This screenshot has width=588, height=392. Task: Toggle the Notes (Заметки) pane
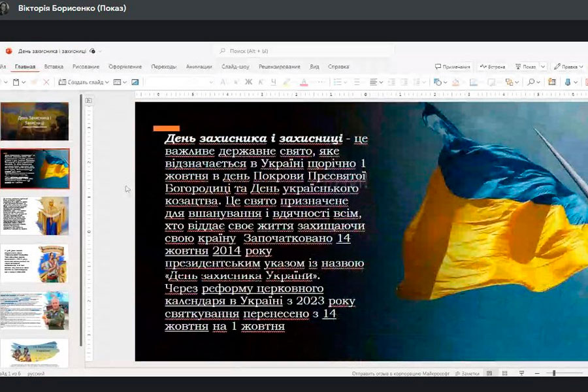(466, 374)
